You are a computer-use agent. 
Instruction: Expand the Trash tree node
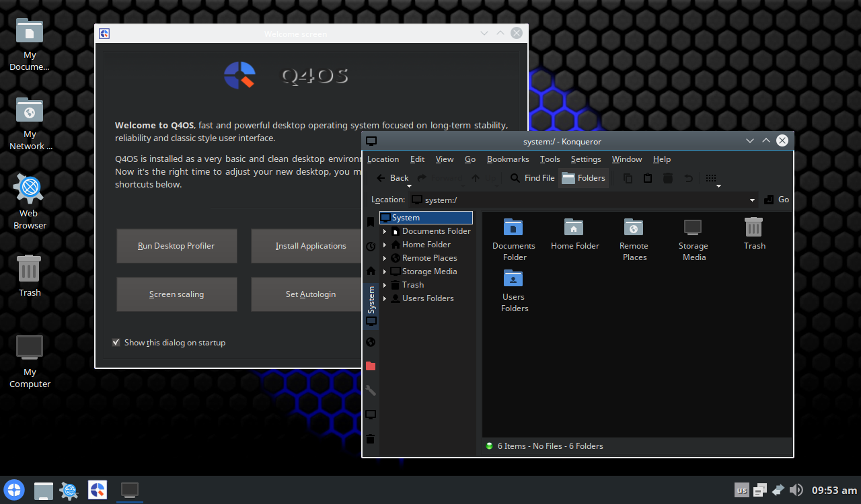[x=385, y=285]
